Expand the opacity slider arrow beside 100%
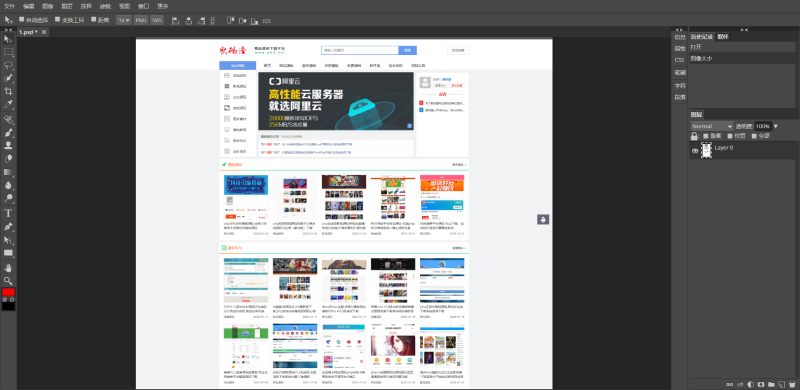This screenshot has width=800, height=390. [x=776, y=126]
